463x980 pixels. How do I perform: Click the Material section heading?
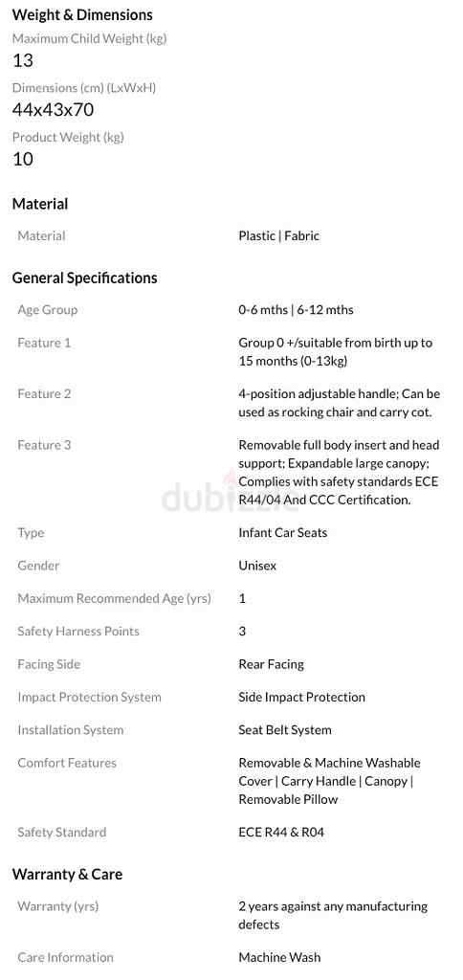[x=40, y=204]
